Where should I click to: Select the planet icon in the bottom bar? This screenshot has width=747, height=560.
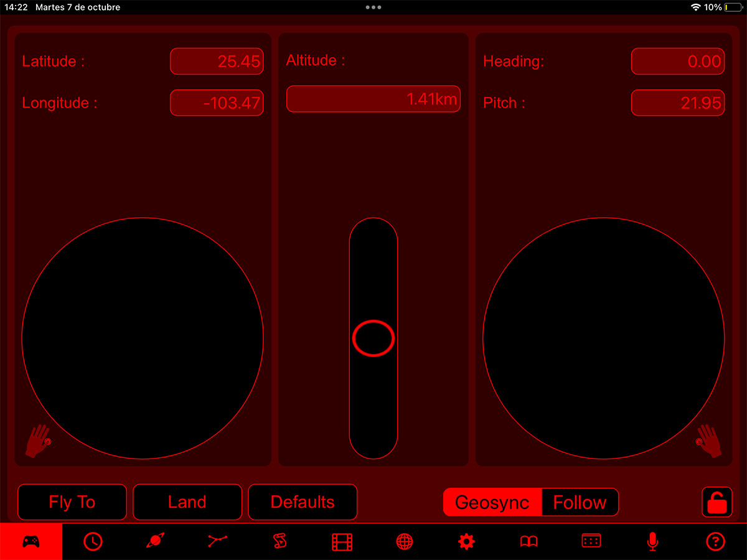155,541
